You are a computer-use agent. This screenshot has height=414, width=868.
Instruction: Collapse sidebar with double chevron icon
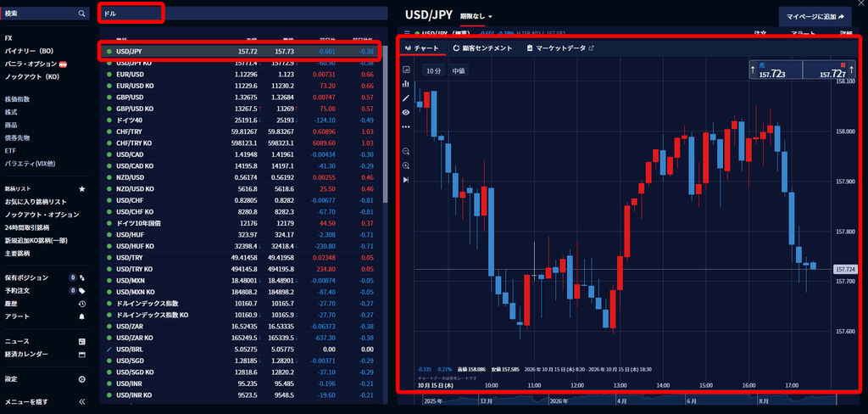coord(82,402)
